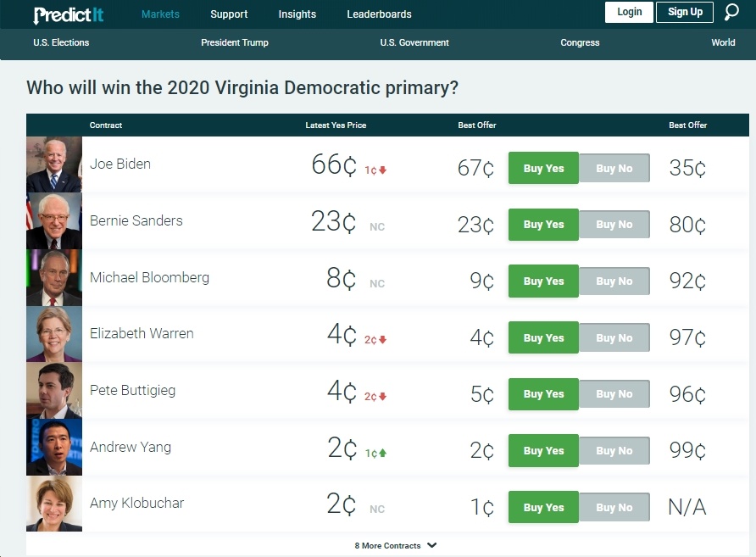Switch to the President Trump category
The image size is (756, 557).
tap(235, 42)
